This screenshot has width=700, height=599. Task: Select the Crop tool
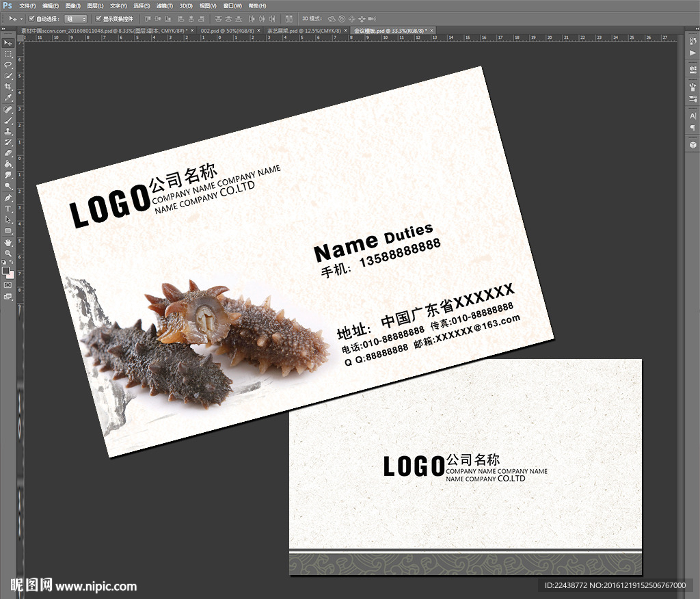(x=8, y=87)
